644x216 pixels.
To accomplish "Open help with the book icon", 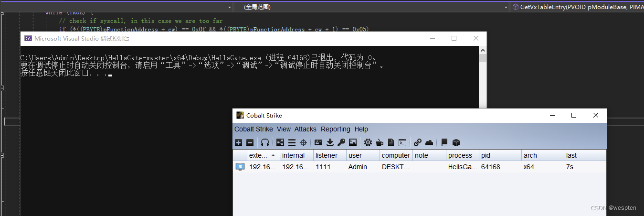I will (444, 142).
